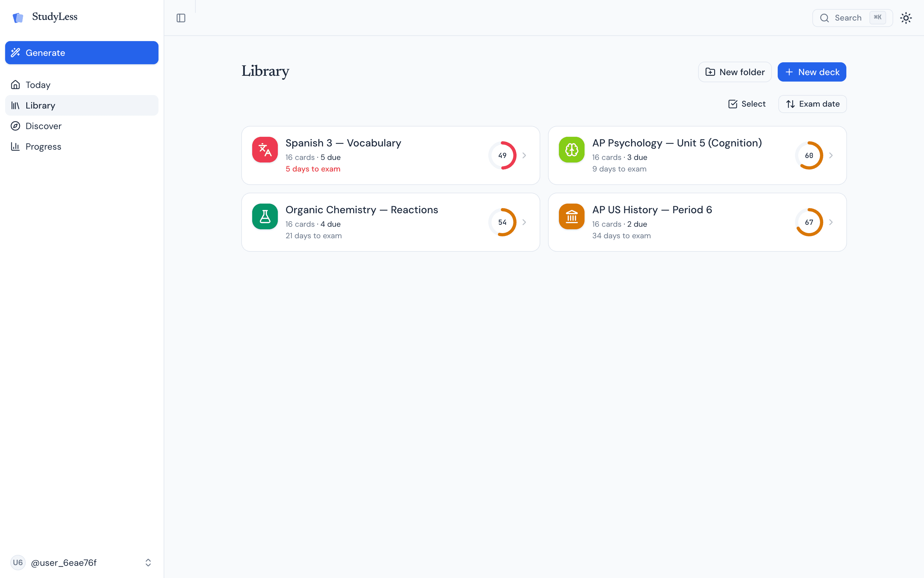924x578 pixels.
Task: Click the New folder button
Action: [735, 72]
